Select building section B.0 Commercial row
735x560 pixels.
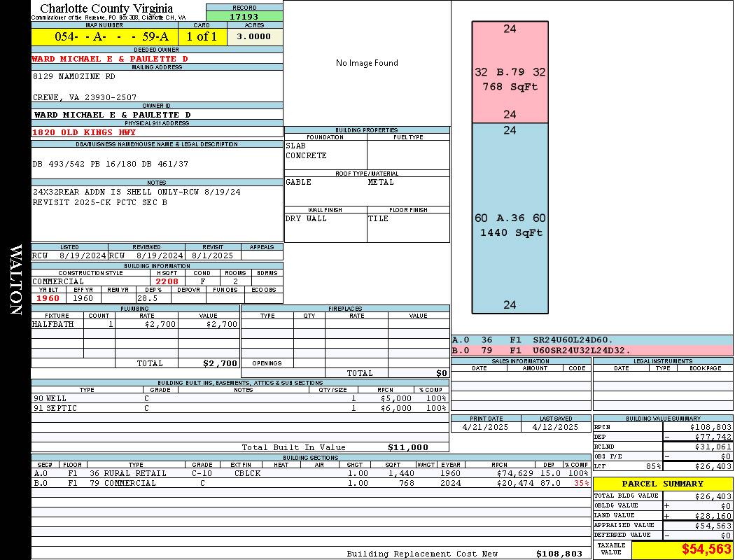coord(311,483)
